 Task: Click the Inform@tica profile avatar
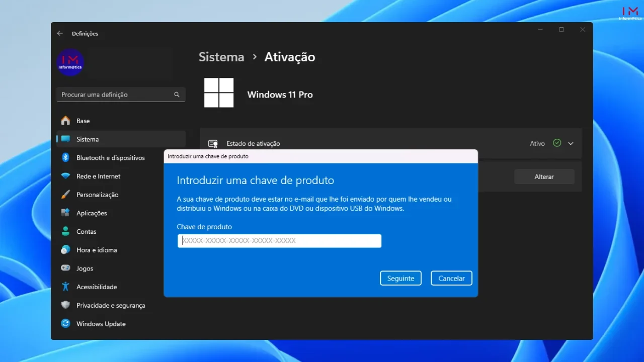pos(70,62)
